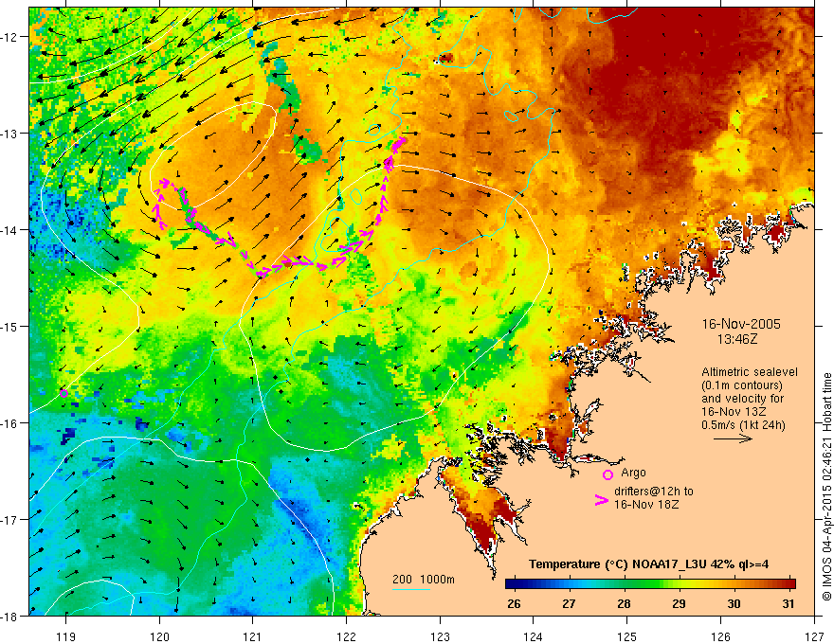The height and width of the screenshot is (644, 834).
Task: Click the Argo float circle near 119E
Action: coord(63,394)
